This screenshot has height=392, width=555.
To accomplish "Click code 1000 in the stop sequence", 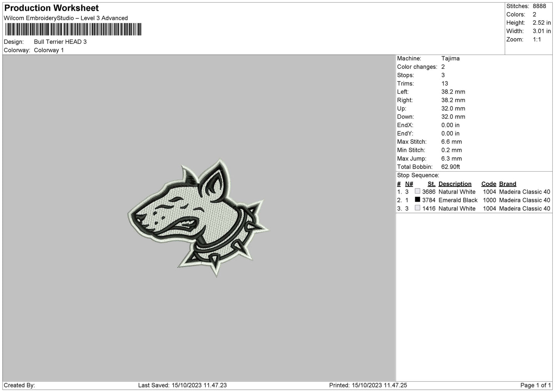I will 489,200.
